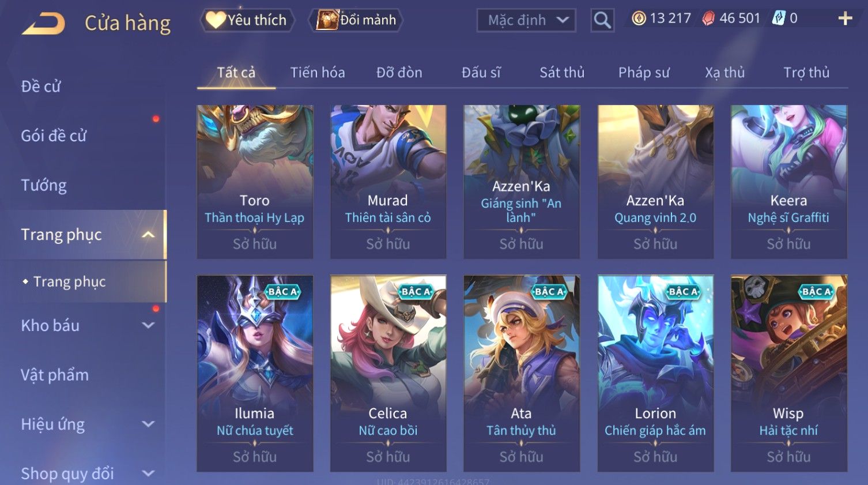Click the golden back arrow icon
The width and height of the screenshot is (868, 485).
point(43,24)
